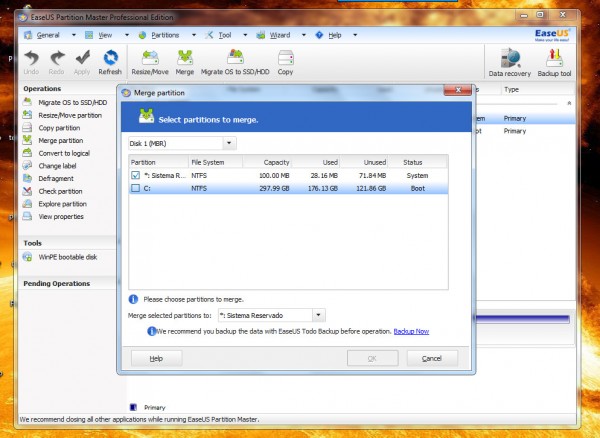Click the Primary legend color swatch
The width and height of the screenshot is (600, 438).
tap(133, 407)
